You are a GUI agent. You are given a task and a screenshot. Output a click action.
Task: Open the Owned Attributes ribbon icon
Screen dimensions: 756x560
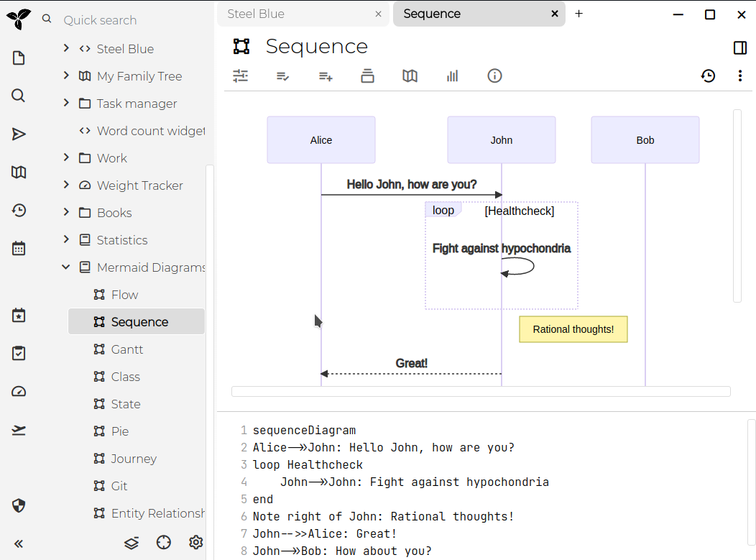(x=283, y=76)
